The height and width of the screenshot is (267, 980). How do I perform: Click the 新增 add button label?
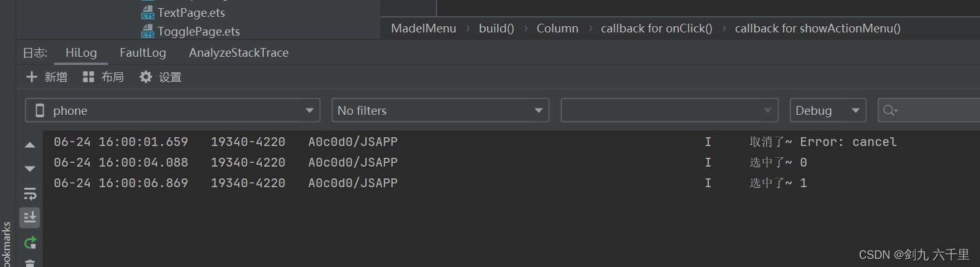(x=55, y=77)
